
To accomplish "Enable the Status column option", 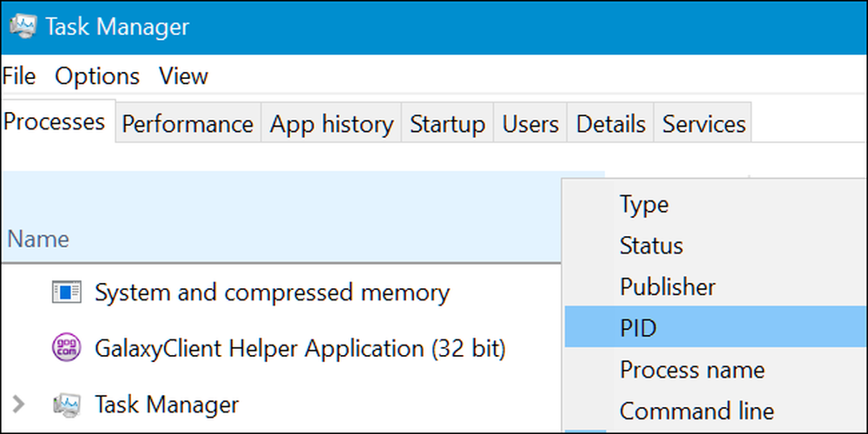I will click(716, 246).
